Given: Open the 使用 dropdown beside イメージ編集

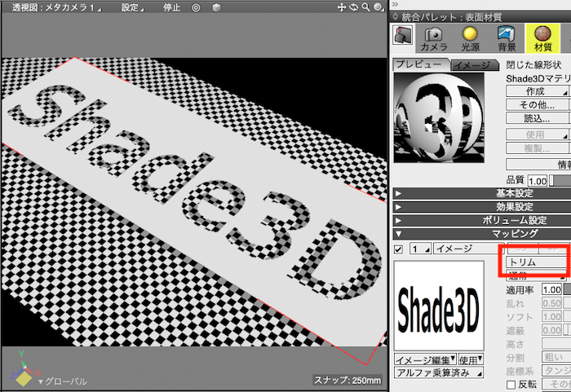Looking at the screenshot, I should [x=471, y=359].
